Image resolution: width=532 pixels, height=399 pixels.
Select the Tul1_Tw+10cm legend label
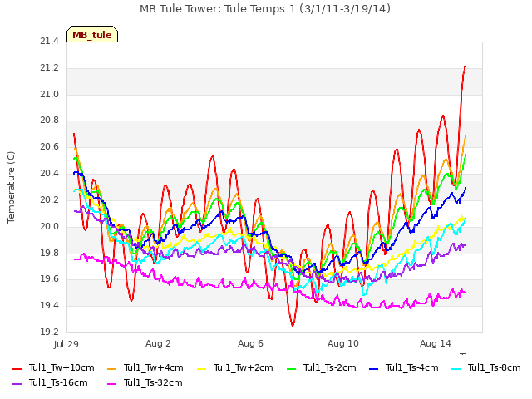click(x=62, y=367)
